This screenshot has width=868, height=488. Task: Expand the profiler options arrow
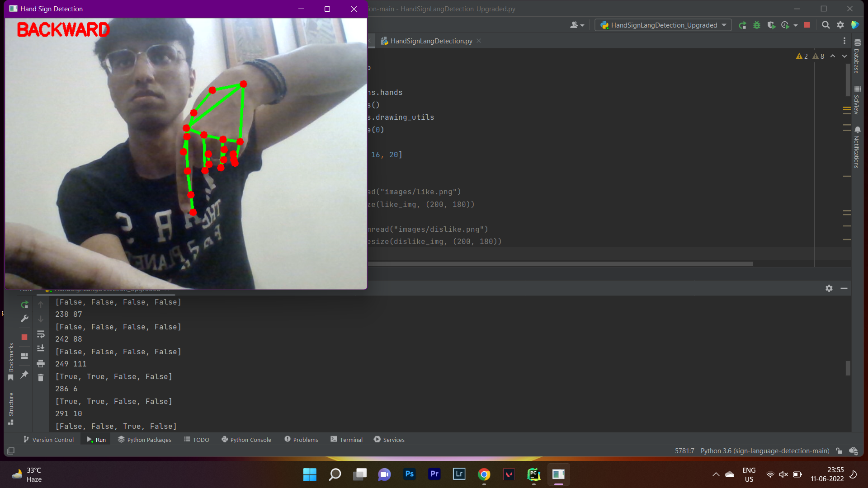coord(796,25)
